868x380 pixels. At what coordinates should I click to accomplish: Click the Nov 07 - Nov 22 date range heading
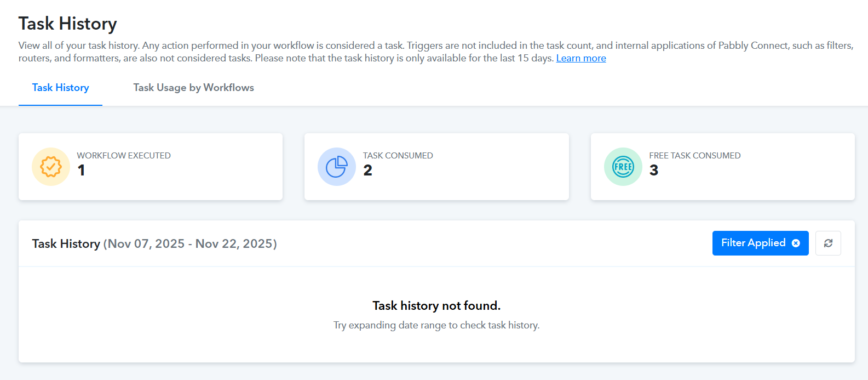pyautogui.click(x=190, y=243)
